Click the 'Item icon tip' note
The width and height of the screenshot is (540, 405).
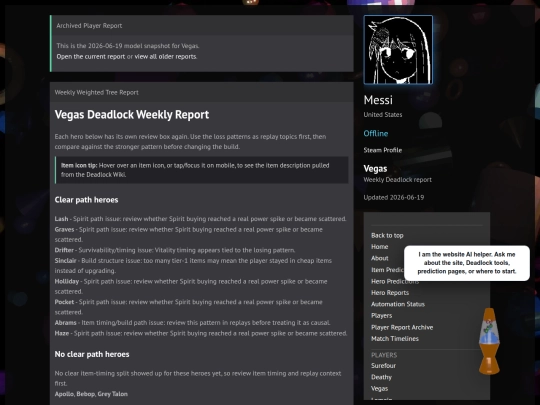(201, 170)
